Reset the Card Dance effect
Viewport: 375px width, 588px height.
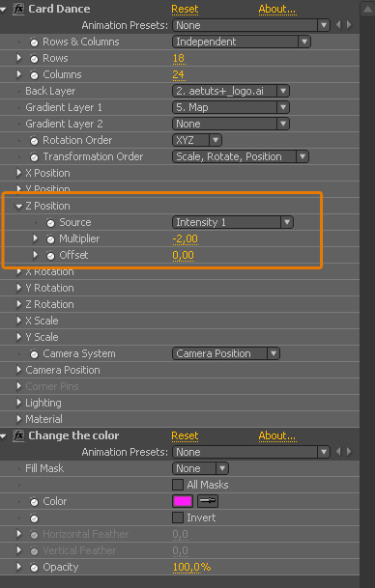click(x=185, y=9)
